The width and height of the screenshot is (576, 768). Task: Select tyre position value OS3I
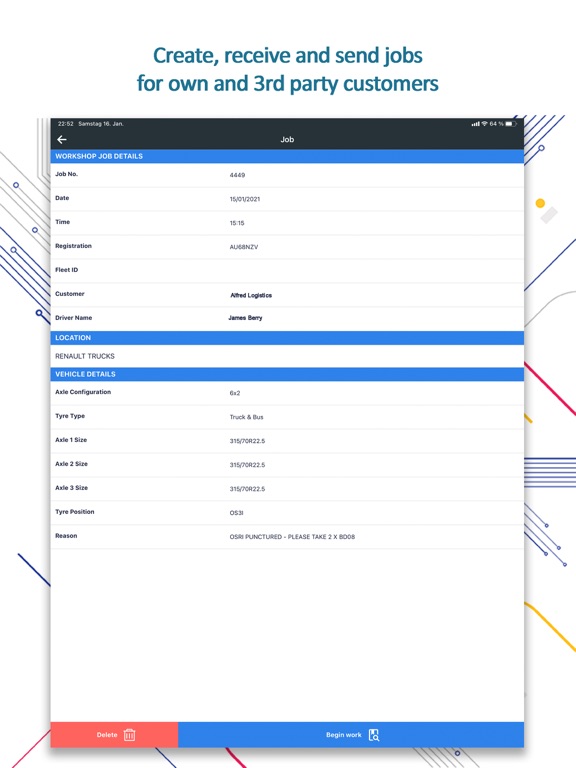[237, 513]
